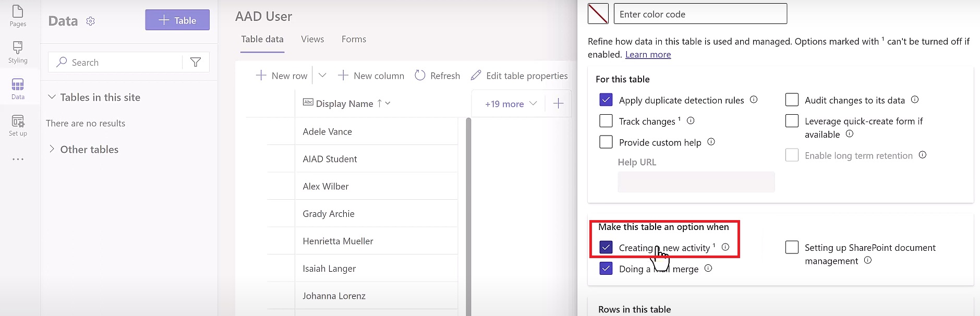Click the Data settings gear icon

[x=91, y=21]
